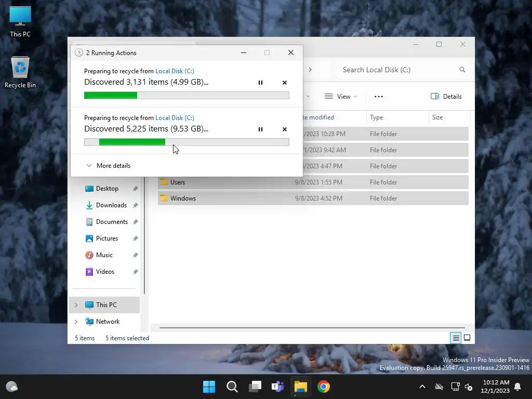Unpin Desktop using its pin icon
The height and width of the screenshot is (399, 532).
coord(136,189)
